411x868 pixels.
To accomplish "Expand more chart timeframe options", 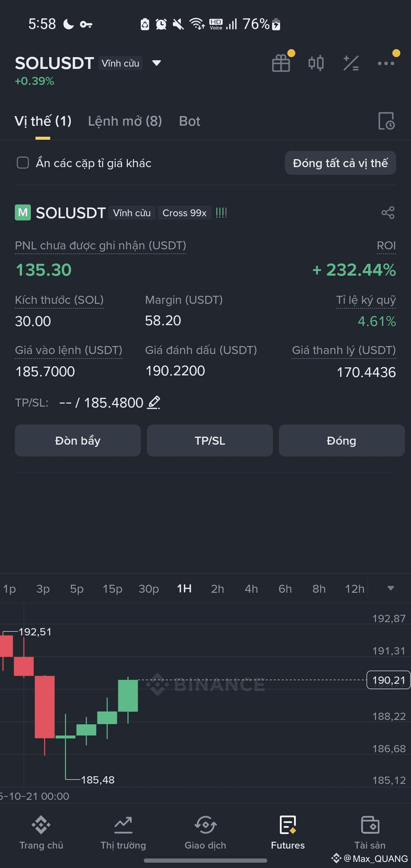I will [390, 588].
